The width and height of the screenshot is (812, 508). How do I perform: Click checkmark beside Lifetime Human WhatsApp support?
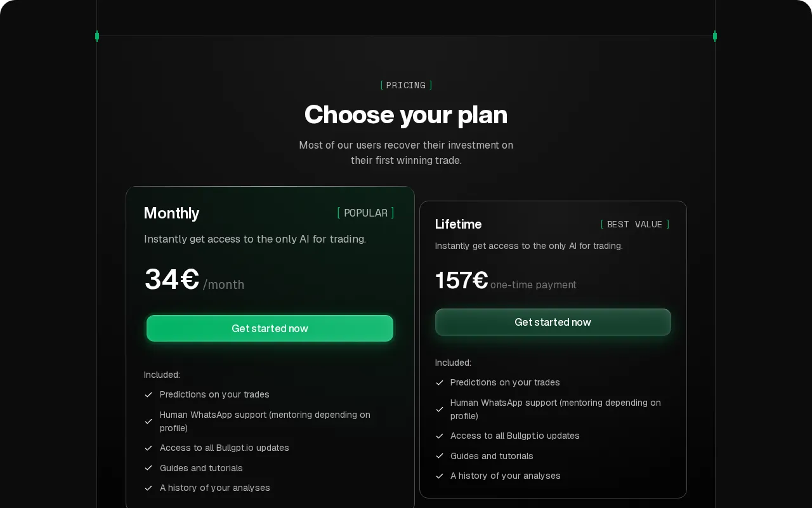coord(440,409)
